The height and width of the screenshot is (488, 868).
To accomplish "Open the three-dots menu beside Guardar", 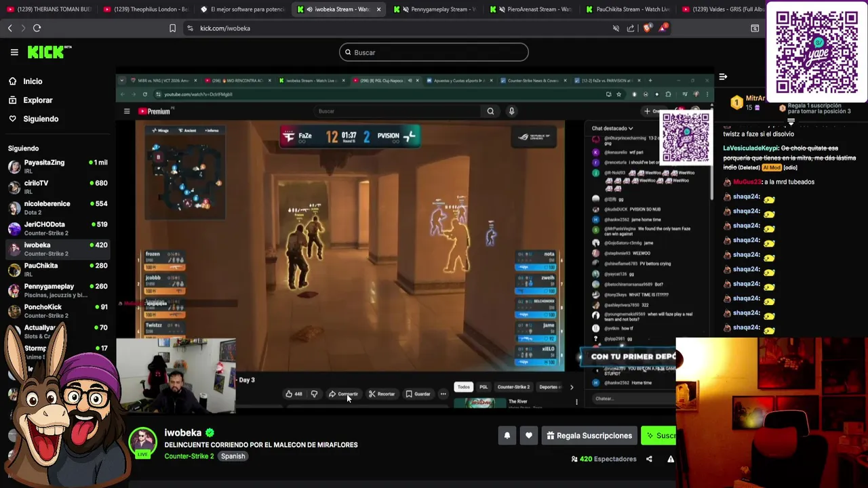I will [x=443, y=394].
